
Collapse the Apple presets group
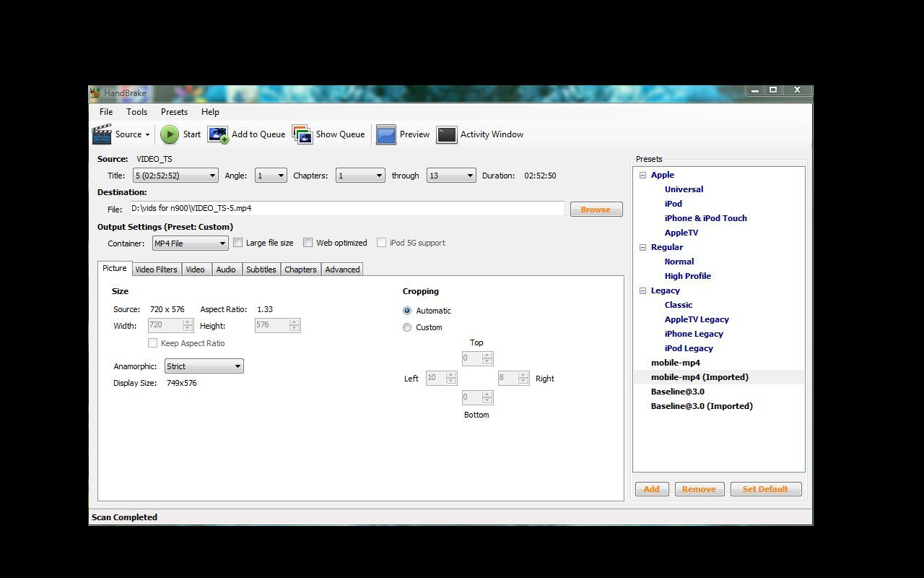[x=642, y=175]
